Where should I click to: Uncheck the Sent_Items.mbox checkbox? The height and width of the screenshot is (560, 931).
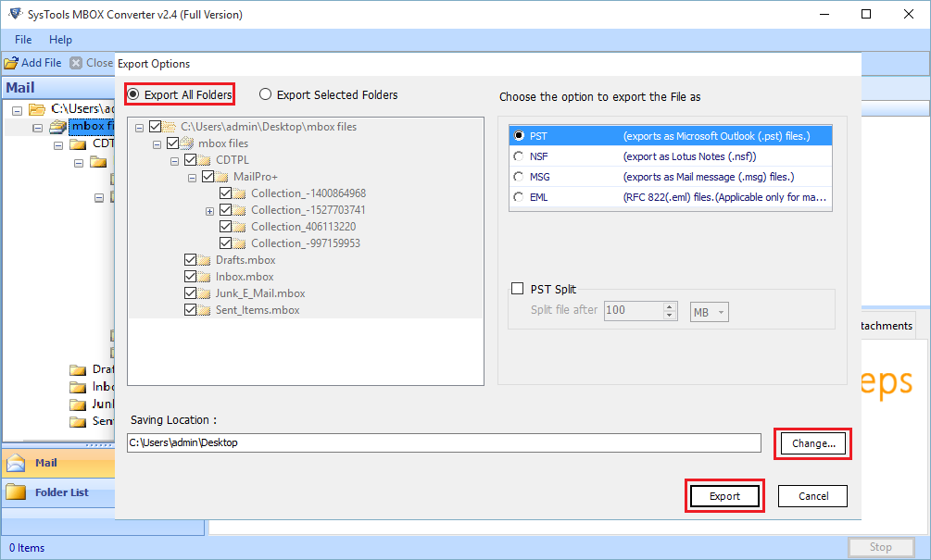[x=190, y=310]
